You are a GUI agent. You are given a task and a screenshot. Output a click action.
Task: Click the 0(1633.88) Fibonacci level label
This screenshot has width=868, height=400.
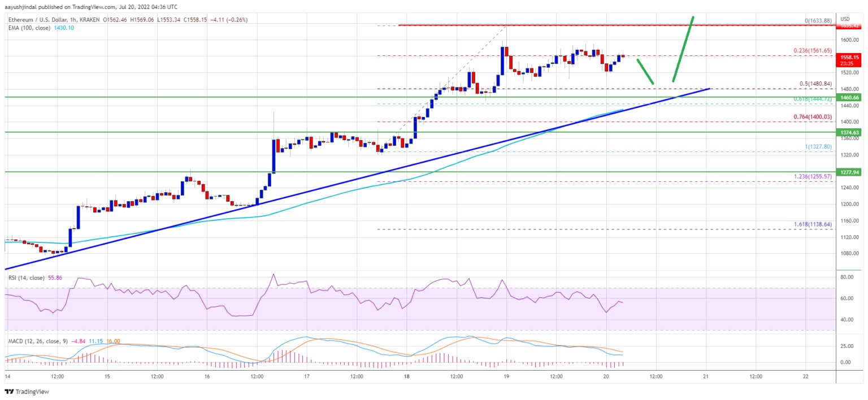click(818, 21)
